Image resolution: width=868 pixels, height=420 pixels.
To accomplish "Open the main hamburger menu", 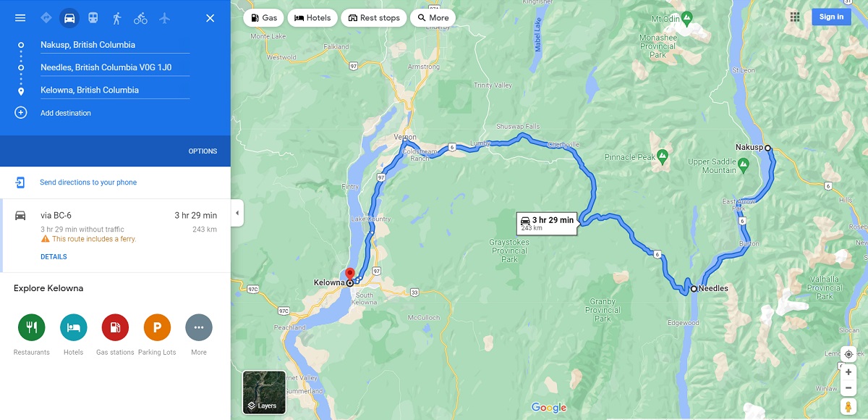I will click(20, 18).
